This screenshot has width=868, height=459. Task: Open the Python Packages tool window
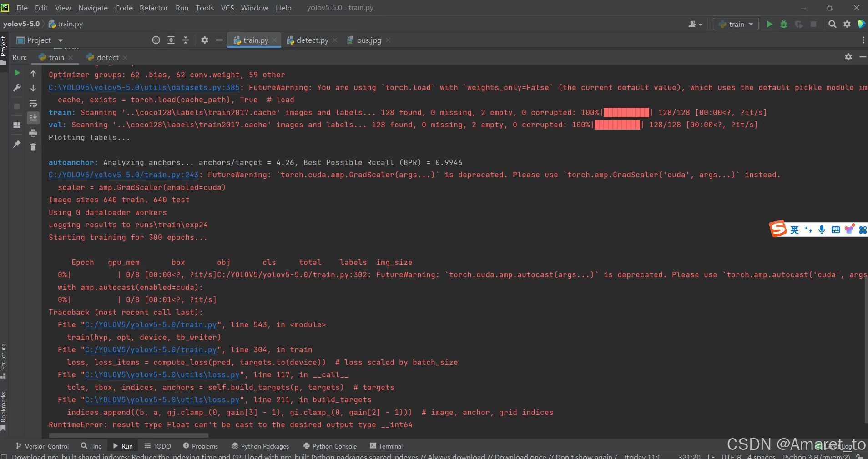[260, 446]
